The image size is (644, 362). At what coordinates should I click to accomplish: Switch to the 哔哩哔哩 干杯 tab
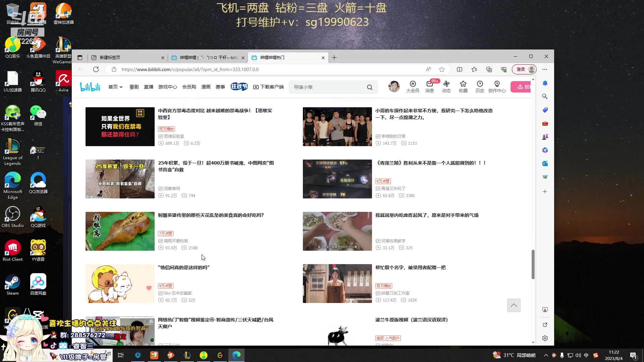coord(209,58)
